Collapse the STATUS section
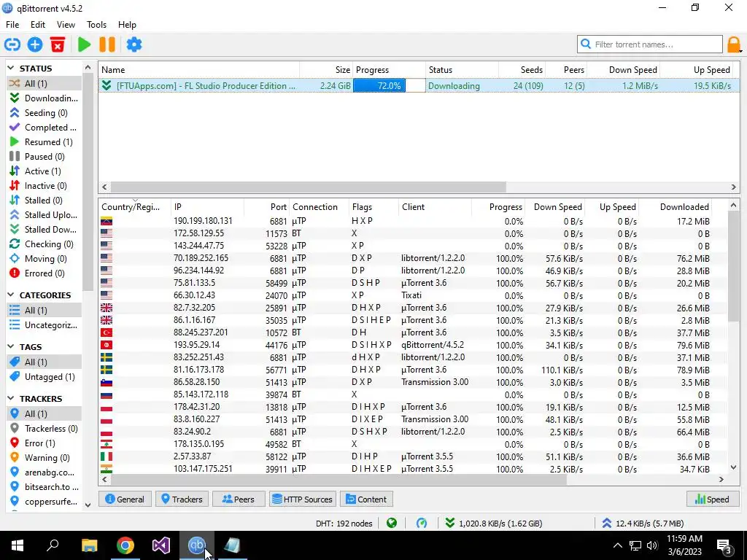This screenshot has height=560, width=747. [11, 69]
